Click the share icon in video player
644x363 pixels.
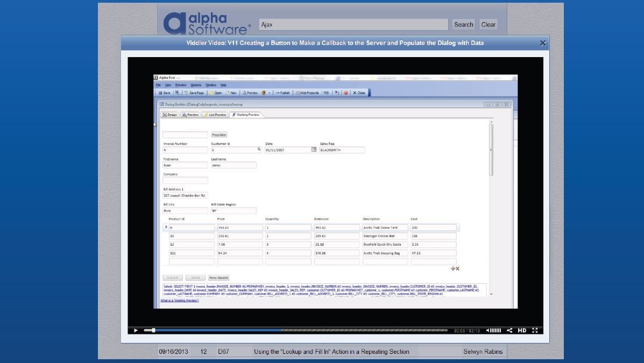point(509,330)
